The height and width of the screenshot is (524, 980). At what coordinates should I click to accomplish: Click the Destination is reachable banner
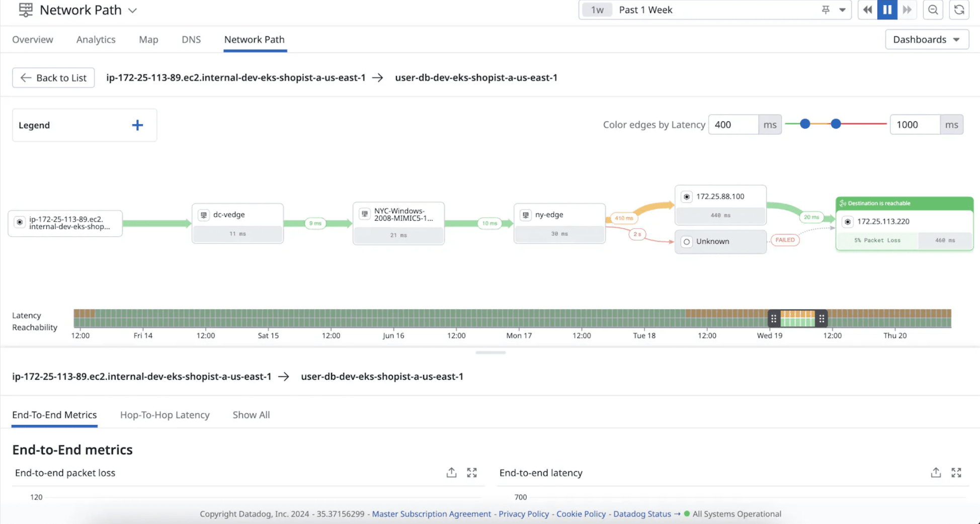pos(905,204)
